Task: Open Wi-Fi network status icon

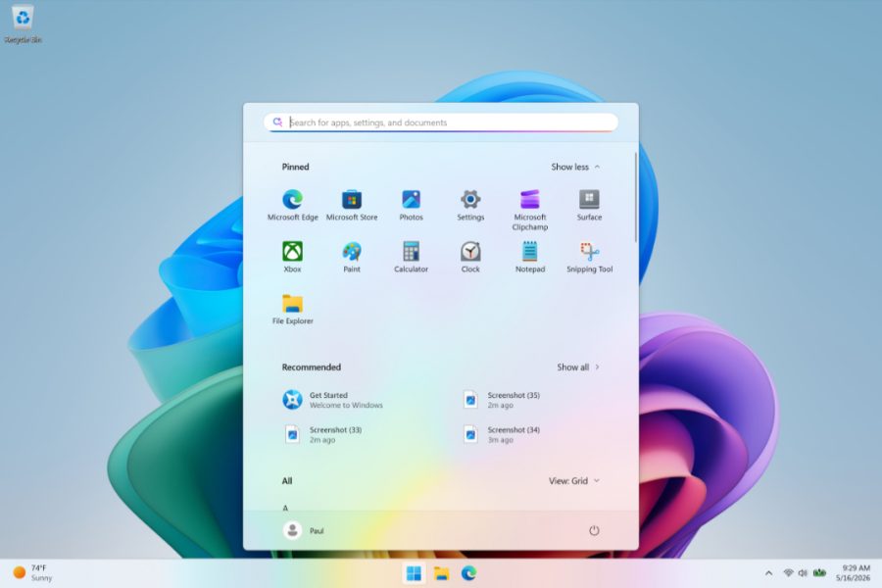Action: pos(788,572)
